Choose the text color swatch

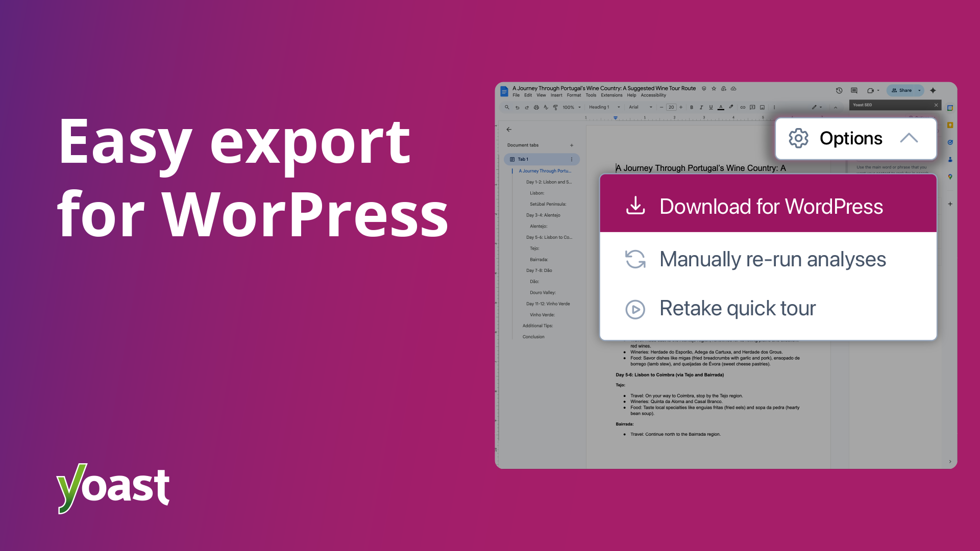pyautogui.click(x=721, y=107)
